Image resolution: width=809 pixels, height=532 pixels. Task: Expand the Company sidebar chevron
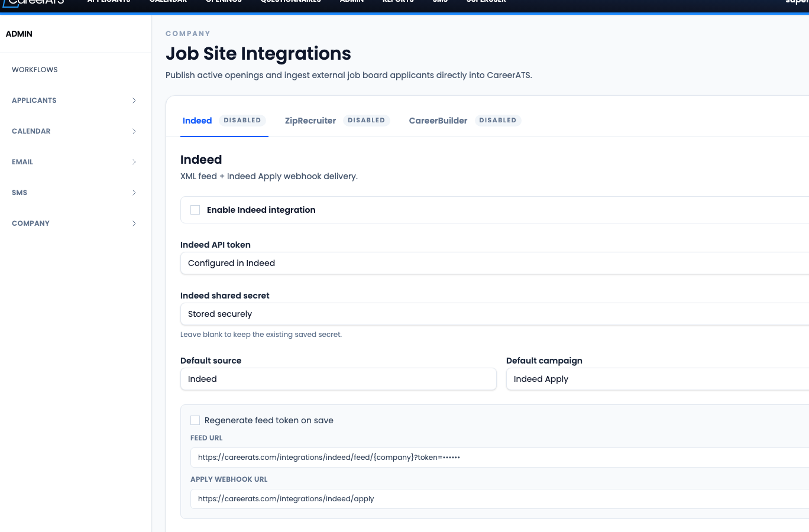[134, 223]
